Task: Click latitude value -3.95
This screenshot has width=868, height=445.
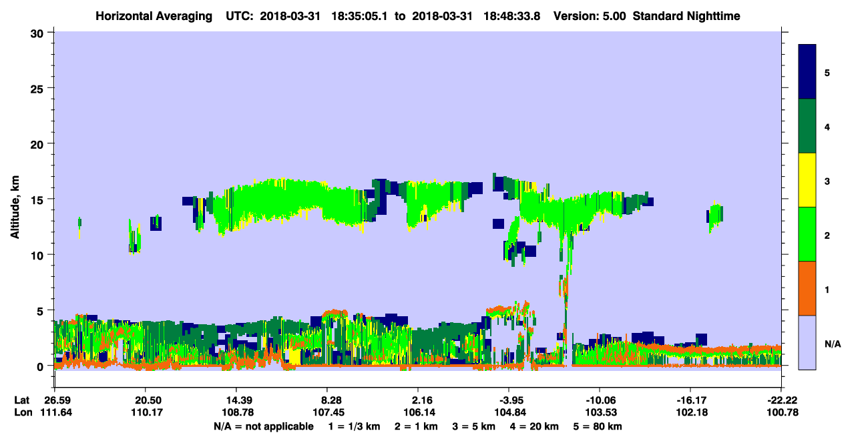Action: pyautogui.click(x=509, y=400)
